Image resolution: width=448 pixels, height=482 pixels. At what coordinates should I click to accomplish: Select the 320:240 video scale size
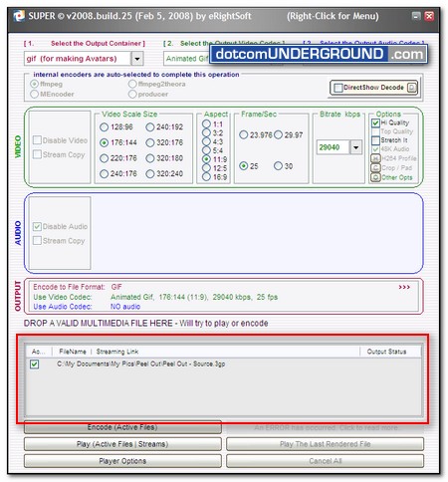coord(150,173)
